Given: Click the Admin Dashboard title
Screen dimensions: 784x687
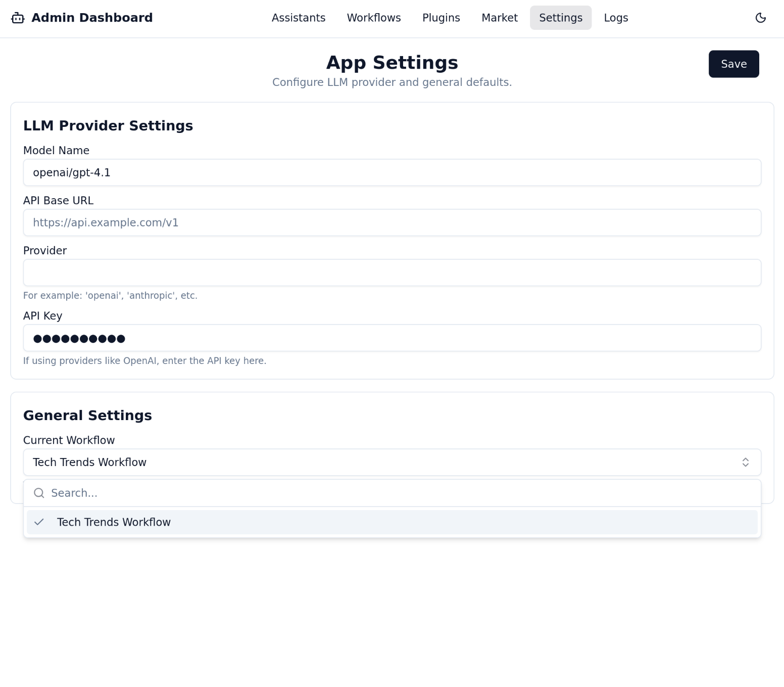Looking at the screenshot, I should [92, 18].
